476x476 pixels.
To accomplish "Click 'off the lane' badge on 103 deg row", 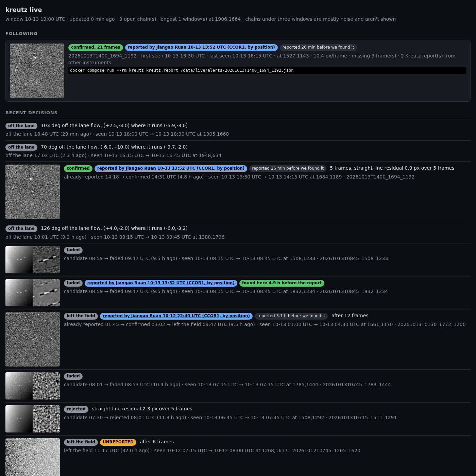I will pos(21,126).
